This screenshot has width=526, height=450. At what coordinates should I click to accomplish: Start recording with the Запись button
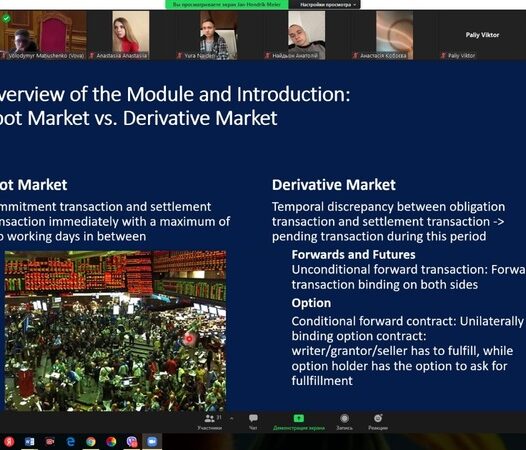345,422
